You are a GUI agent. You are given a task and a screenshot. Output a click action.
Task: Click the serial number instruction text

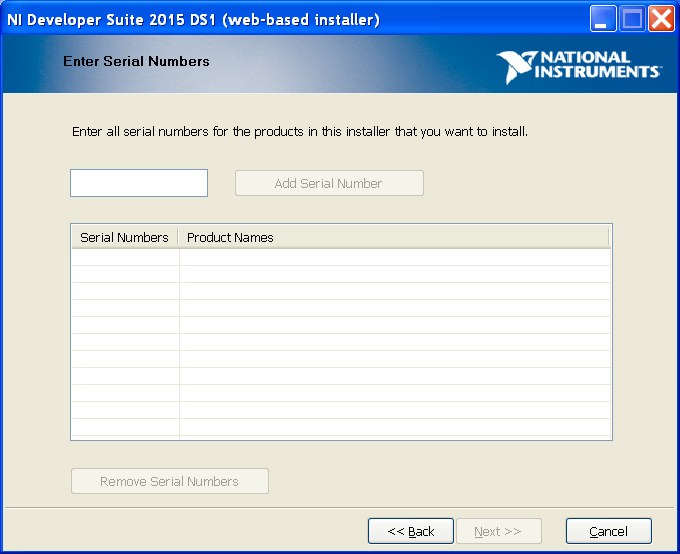coord(300,131)
